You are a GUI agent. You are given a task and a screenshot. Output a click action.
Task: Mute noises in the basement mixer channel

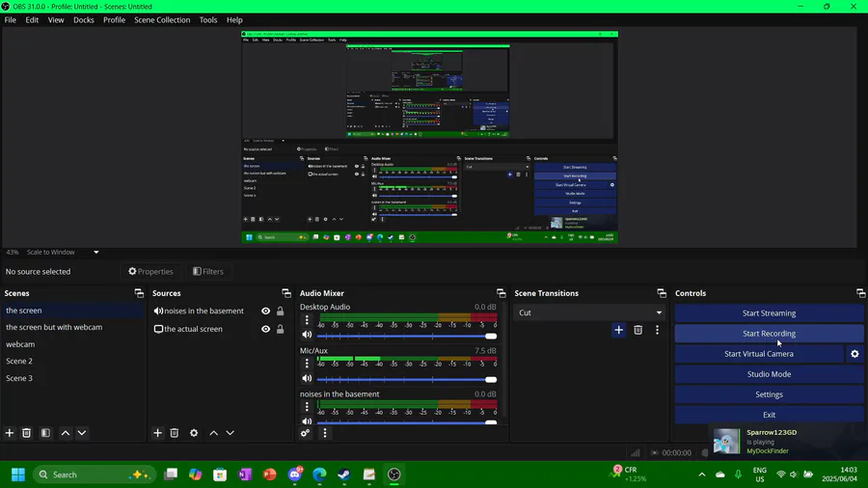[307, 421]
